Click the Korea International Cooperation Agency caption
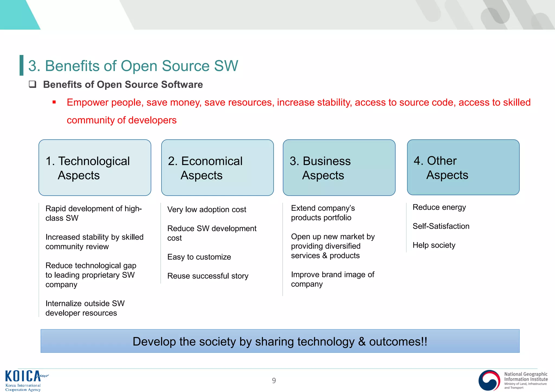 point(23,387)
